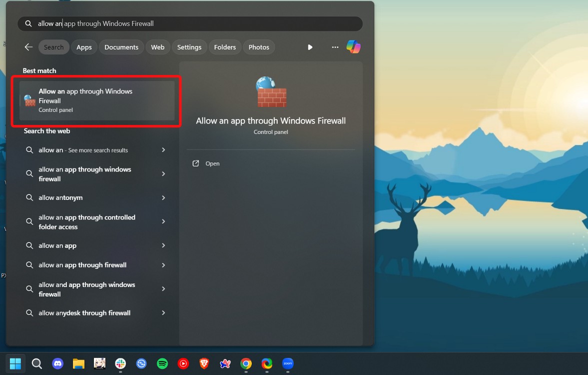Go back with the left arrow icon
The height and width of the screenshot is (375, 588).
[x=28, y=47]
